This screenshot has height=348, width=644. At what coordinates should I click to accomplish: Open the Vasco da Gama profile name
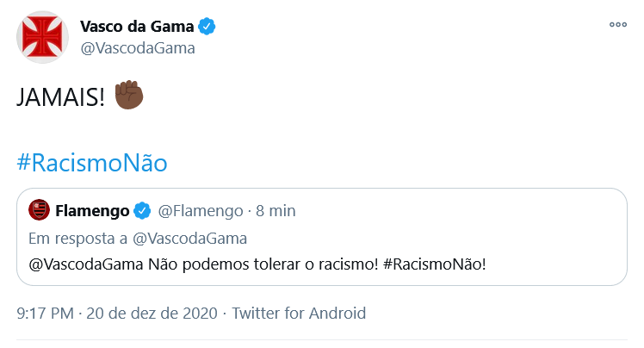136,27
